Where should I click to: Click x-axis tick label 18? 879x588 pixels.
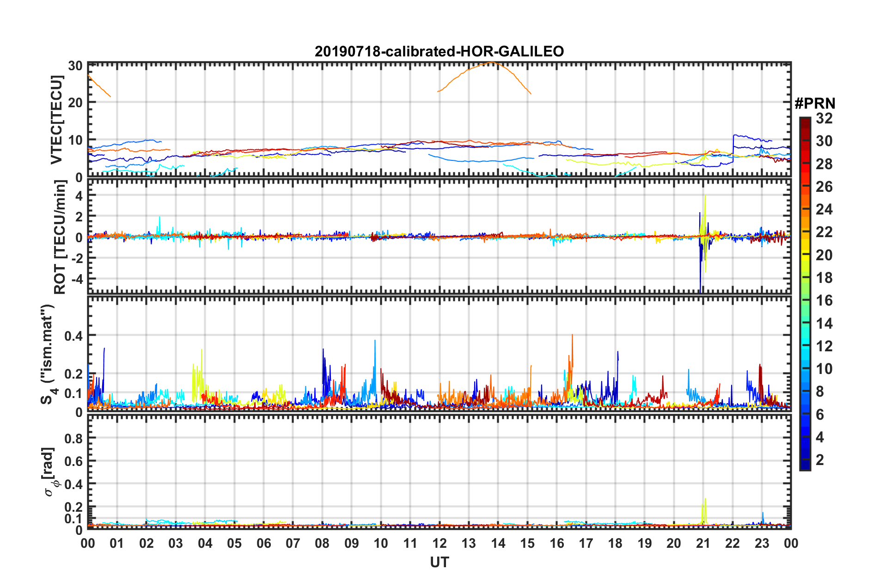[615, 543]
